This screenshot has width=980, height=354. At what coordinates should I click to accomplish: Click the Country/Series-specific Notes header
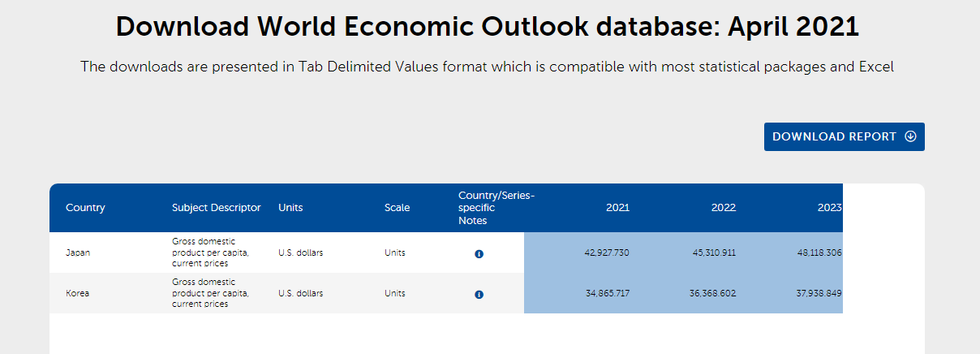tap(496, 208)
